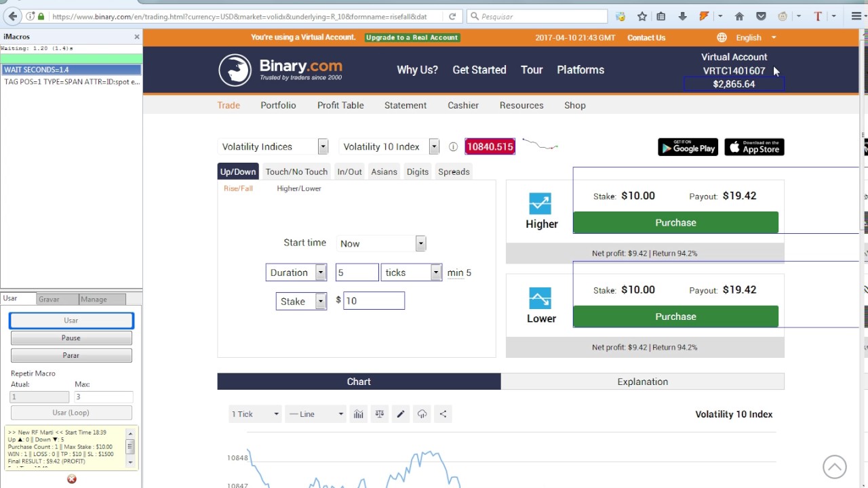This screenshot has width=868, height=488.
Task: Click the Why Us? link
Action: coord(417,70)
